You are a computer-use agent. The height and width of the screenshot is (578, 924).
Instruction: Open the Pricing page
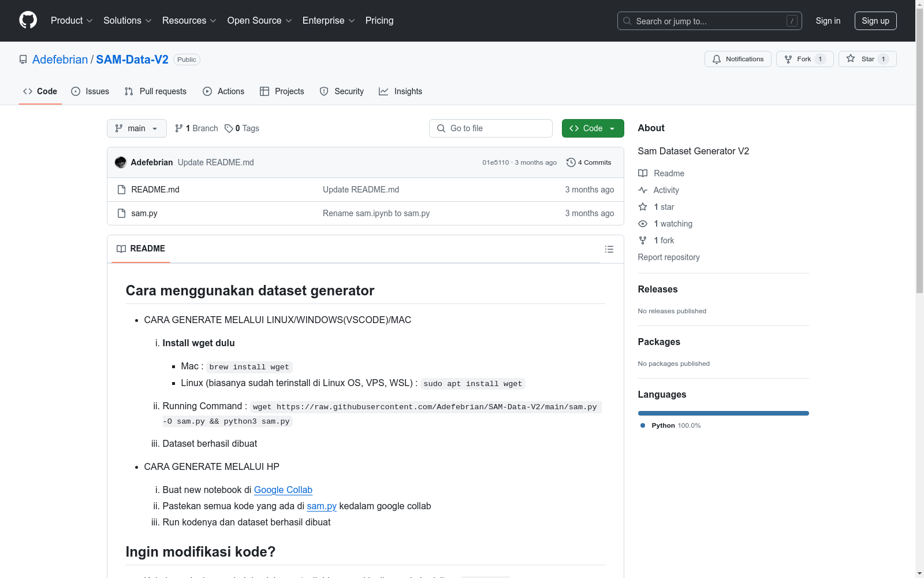click(x=379, y=21)
